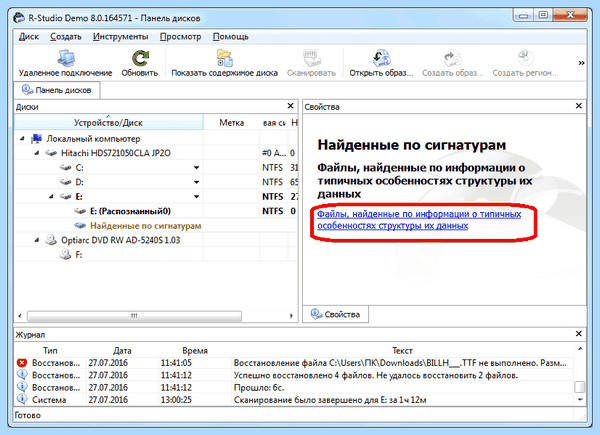Click the Refresh (Обновить) toolbar icon
Image resolution: width=600 pixels, height=435 pixels.
140,58
